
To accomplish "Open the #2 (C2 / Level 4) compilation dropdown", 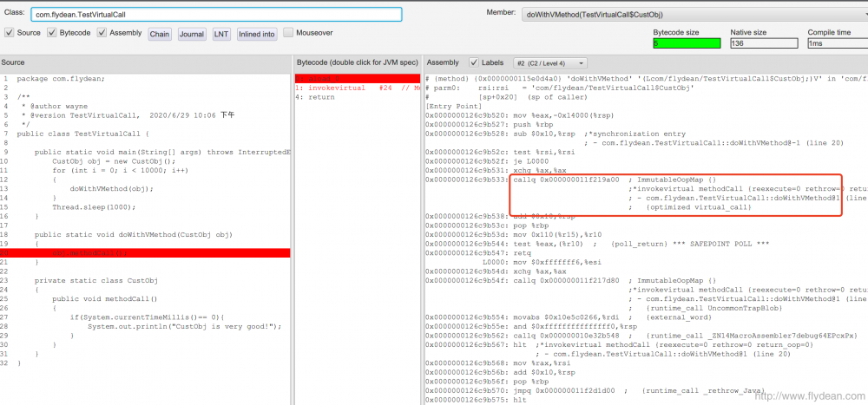I will [550, 63].
